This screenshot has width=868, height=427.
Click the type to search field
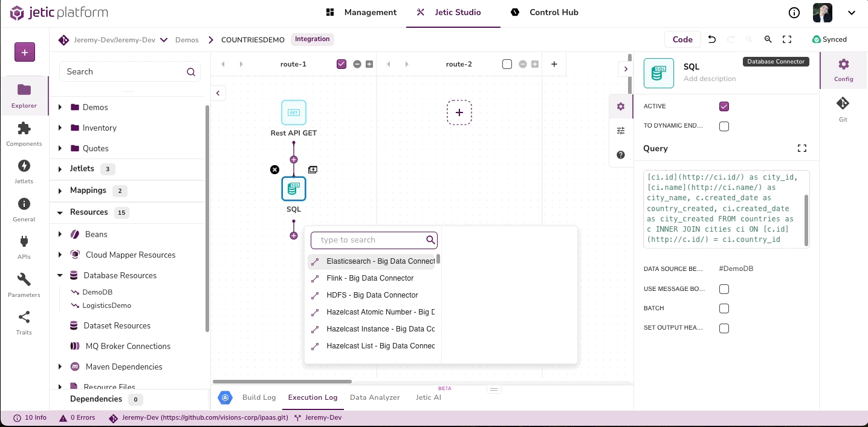[x=374, y=240]
